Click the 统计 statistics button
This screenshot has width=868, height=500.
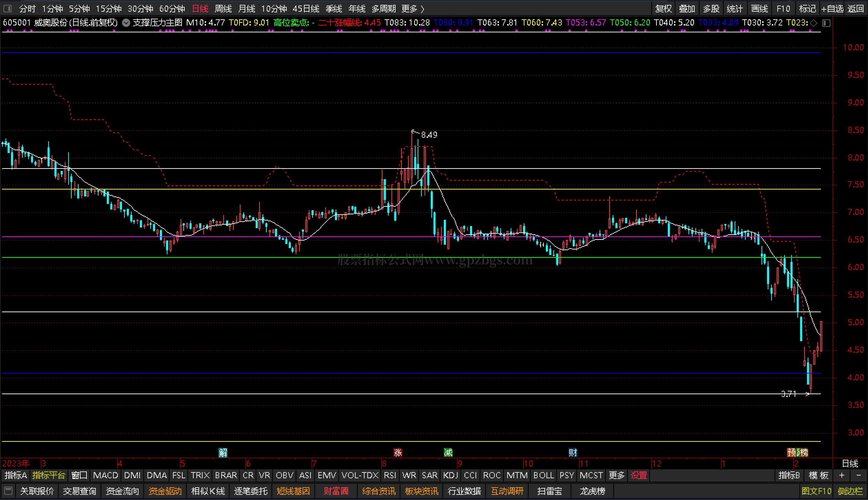[x=735, y=9]
